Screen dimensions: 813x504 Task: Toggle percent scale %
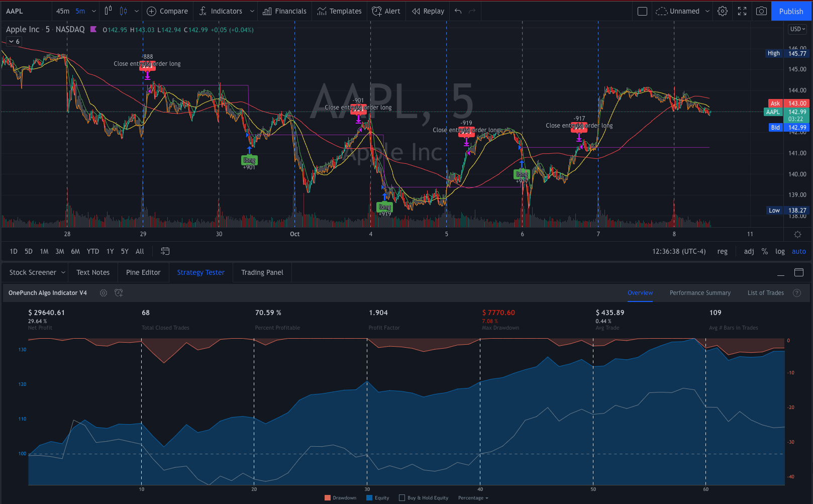click(764, 251)
